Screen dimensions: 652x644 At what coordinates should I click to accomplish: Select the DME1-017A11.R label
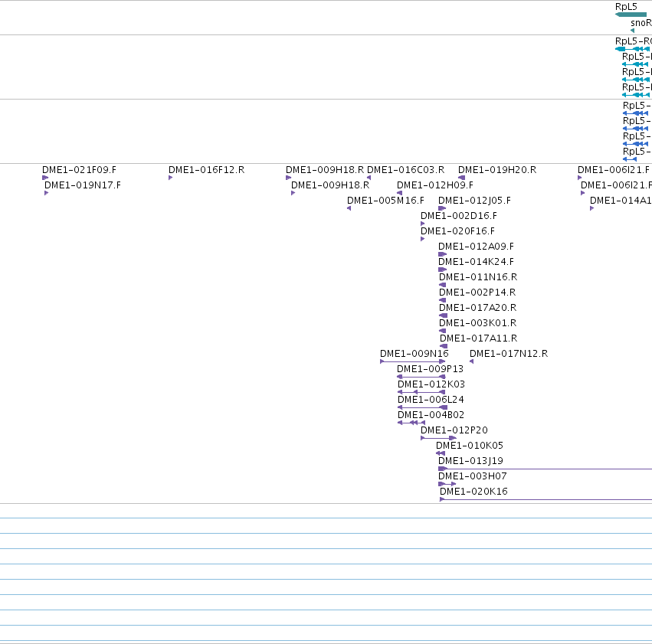click(478, 339)
